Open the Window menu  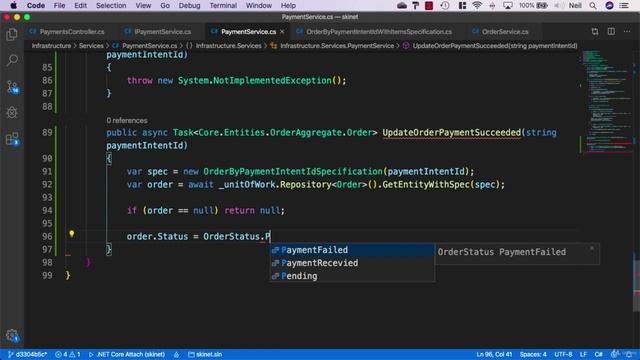[258, 5]
